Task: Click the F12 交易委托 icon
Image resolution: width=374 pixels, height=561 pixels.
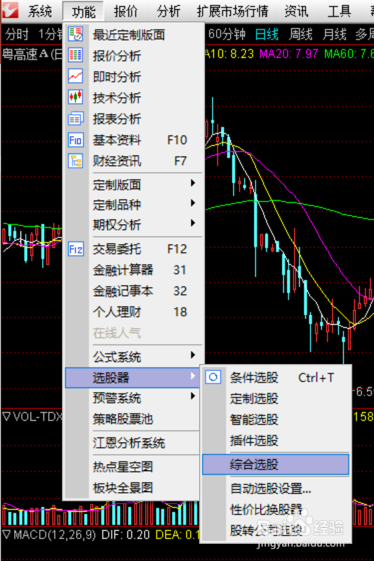Action: 76,249
